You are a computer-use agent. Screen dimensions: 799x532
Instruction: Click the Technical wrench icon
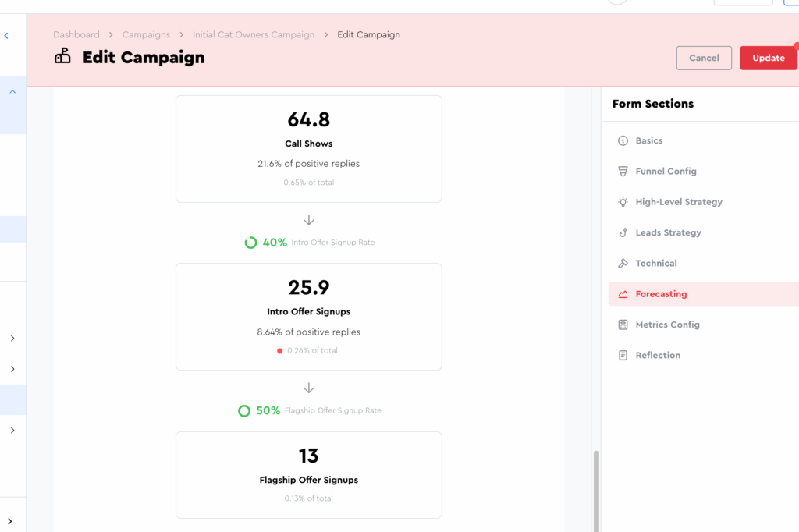[623, 264]
